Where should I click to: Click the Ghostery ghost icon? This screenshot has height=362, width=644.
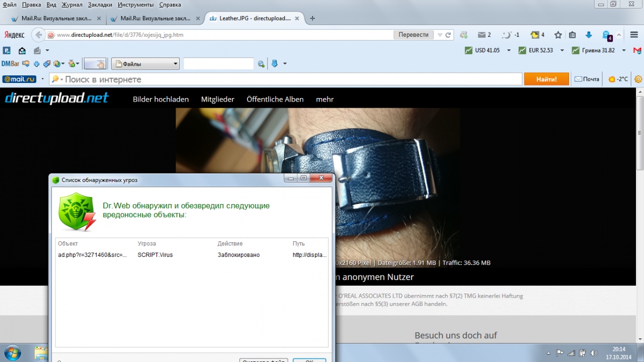tap(606, 35)
